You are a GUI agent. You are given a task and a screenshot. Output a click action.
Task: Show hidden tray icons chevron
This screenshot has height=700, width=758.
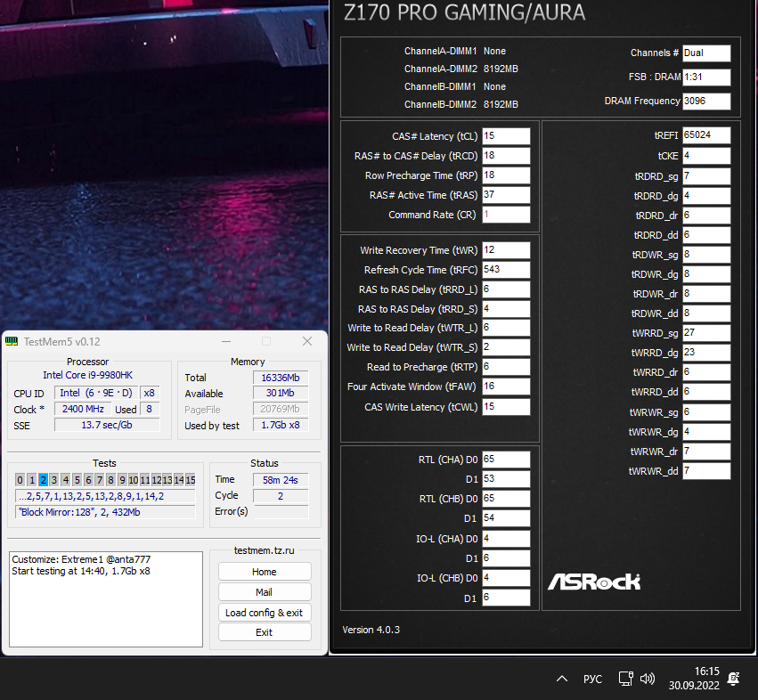[562, 679]
